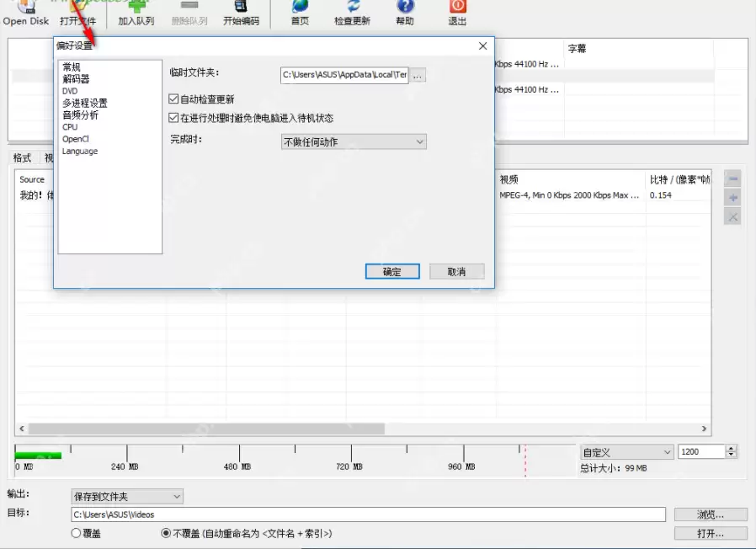
Task: Click the 临时文件夹 path field
Action: tap(344, 75)
